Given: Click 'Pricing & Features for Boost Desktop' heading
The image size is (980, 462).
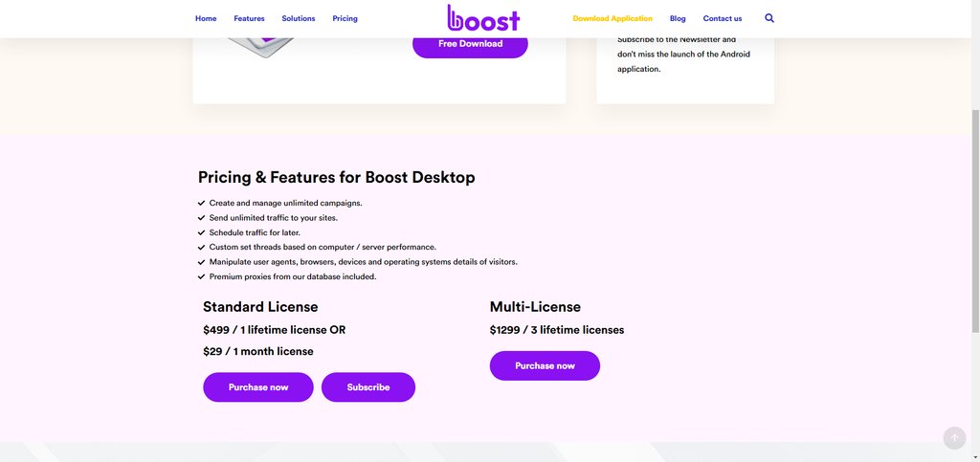Looking at the screenshot, I should (x=336, y=177).
